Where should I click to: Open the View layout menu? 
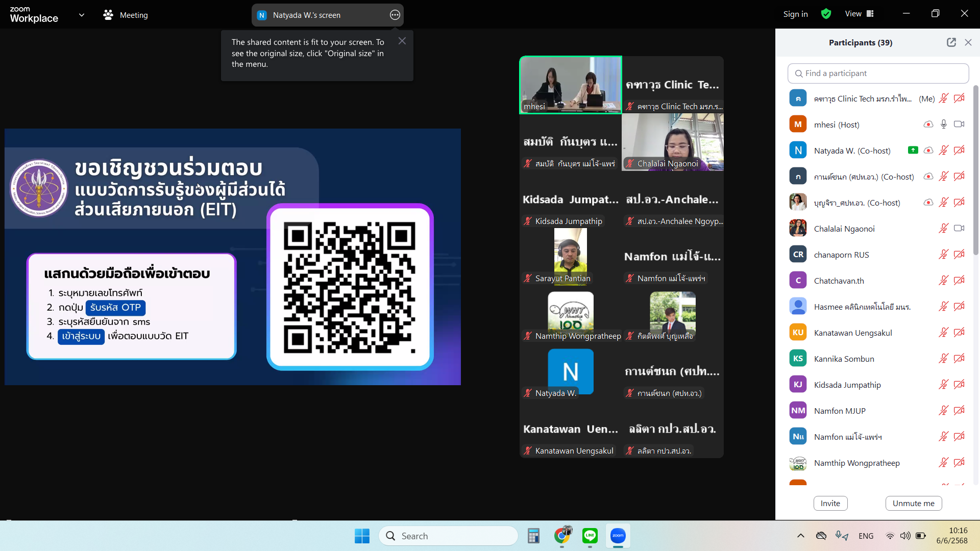pyautogui.click(x=860, y=14)
